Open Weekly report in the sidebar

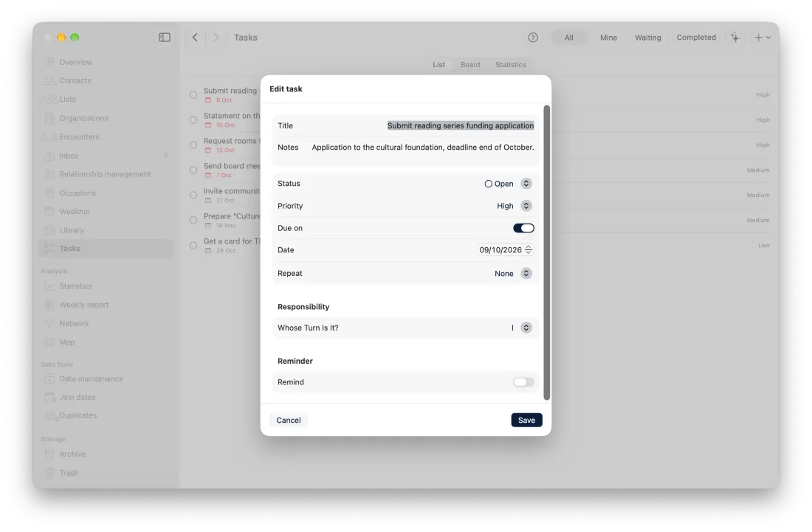[84, 305]
